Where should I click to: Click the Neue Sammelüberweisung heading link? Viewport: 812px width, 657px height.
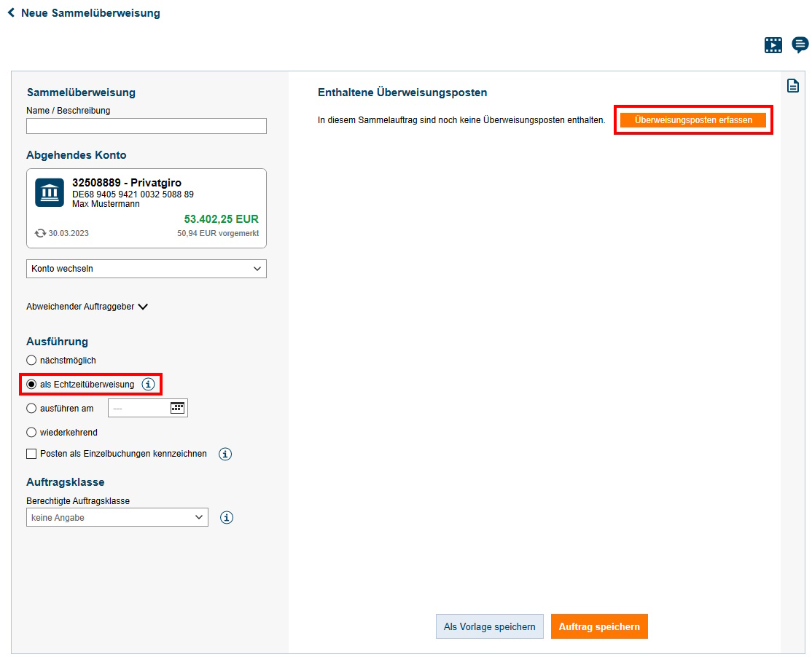90,13
